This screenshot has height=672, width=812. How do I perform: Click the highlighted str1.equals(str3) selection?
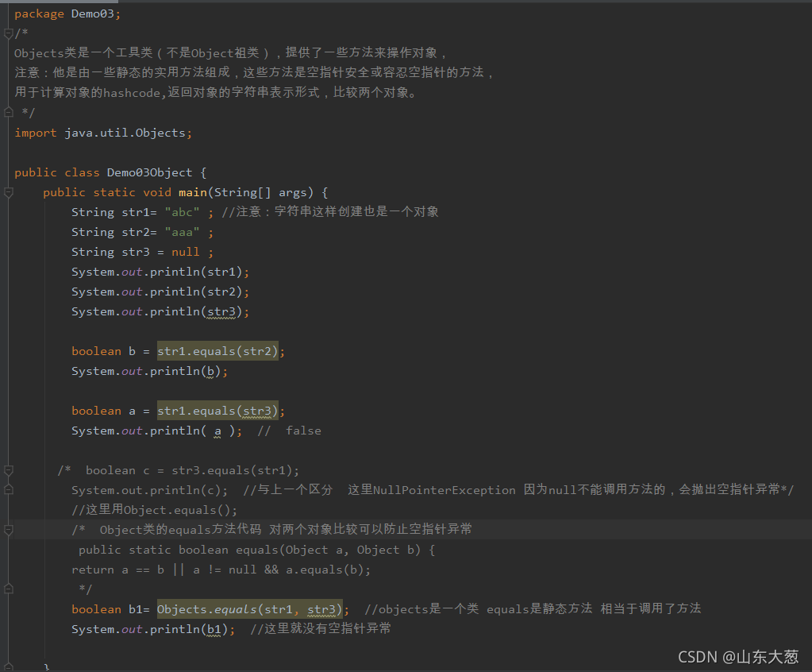[x=217, y=410]
